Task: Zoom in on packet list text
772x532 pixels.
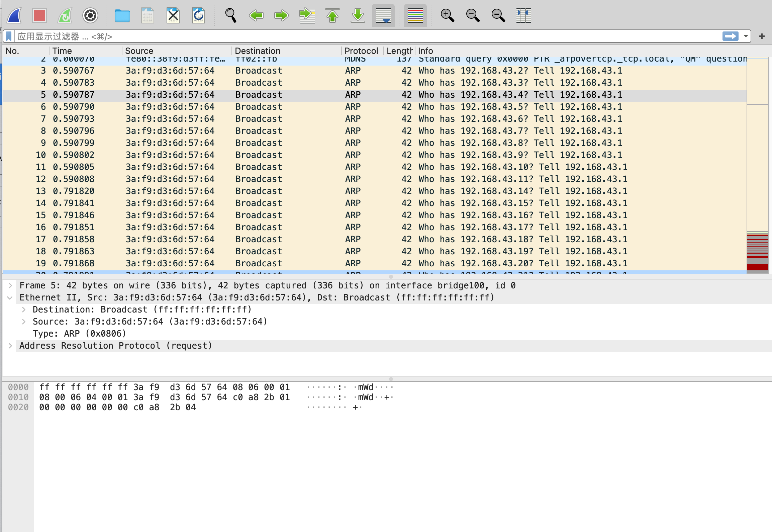Action: (x=447, y=15)
